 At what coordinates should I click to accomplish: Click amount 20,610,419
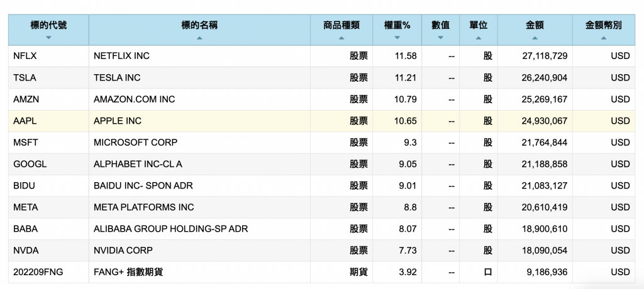click(x=545, y=207)
